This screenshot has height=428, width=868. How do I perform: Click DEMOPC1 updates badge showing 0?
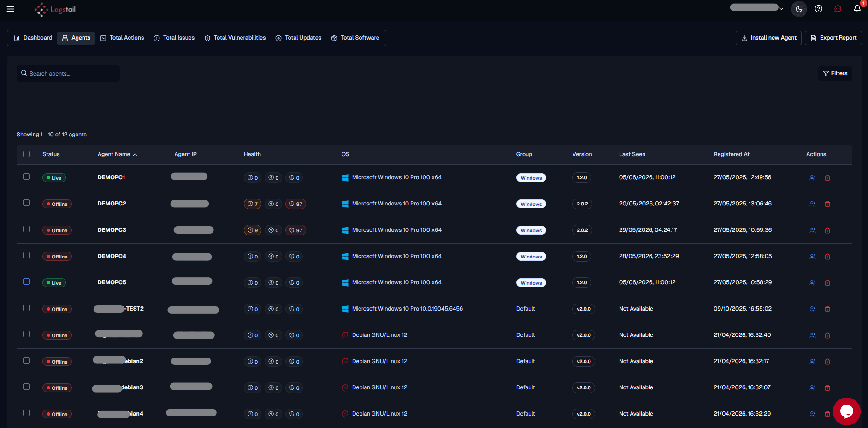click(x=273, y=178)
